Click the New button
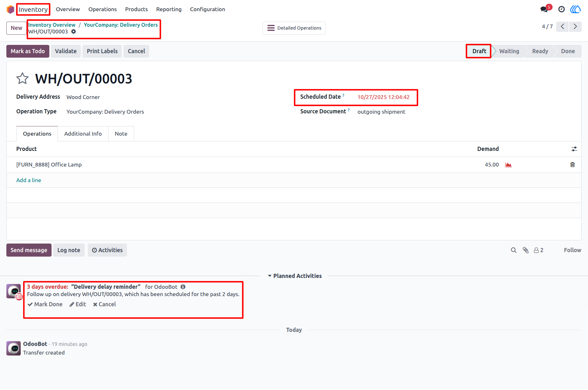This screenshot has width=588, height=390. 17,28
